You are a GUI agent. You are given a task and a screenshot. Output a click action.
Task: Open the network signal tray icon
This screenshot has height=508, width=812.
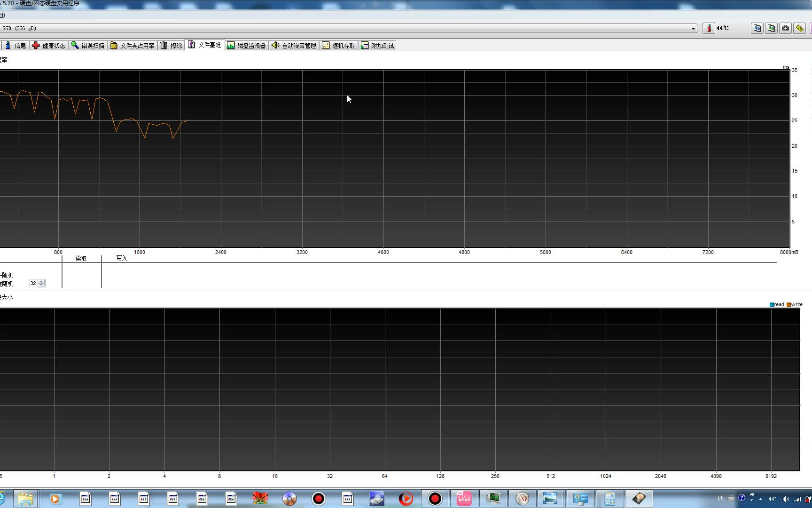tap(797, 499)
